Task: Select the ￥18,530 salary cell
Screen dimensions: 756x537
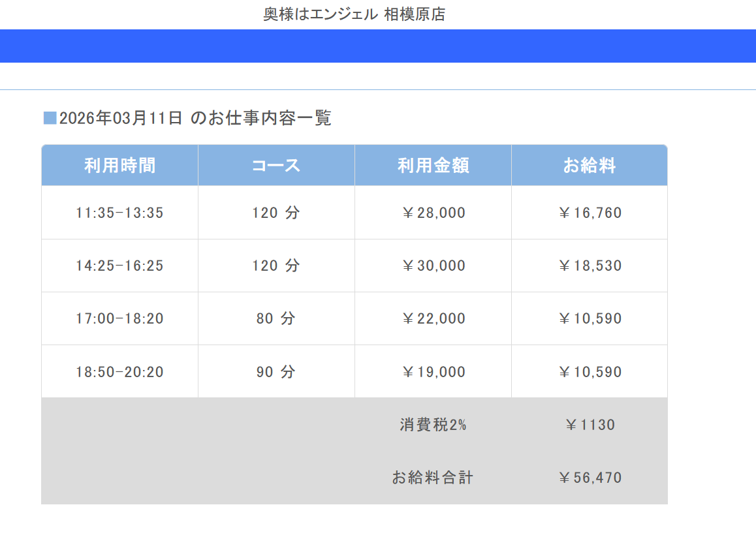Action: coord(590,266)
